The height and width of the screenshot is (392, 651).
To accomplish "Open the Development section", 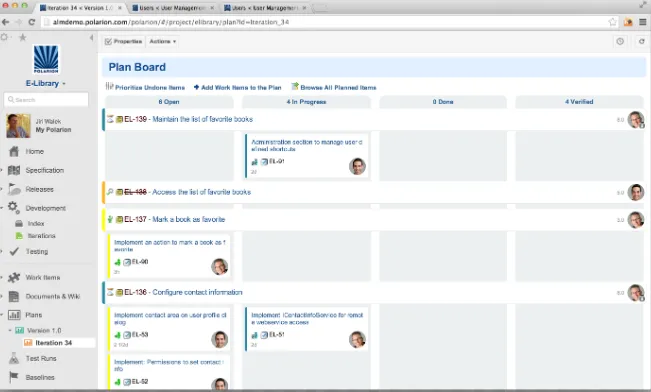I will pyautogui.click(x=46, y=208).
